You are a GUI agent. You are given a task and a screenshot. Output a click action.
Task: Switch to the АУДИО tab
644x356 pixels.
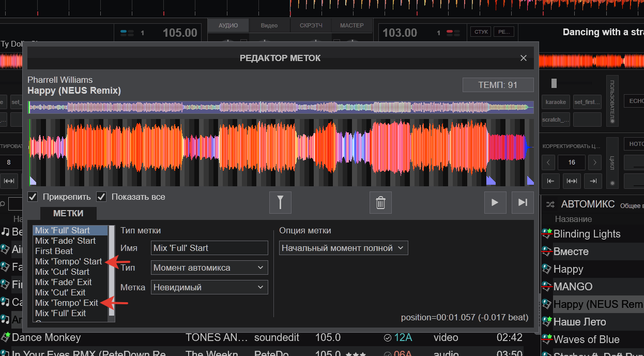228,25
